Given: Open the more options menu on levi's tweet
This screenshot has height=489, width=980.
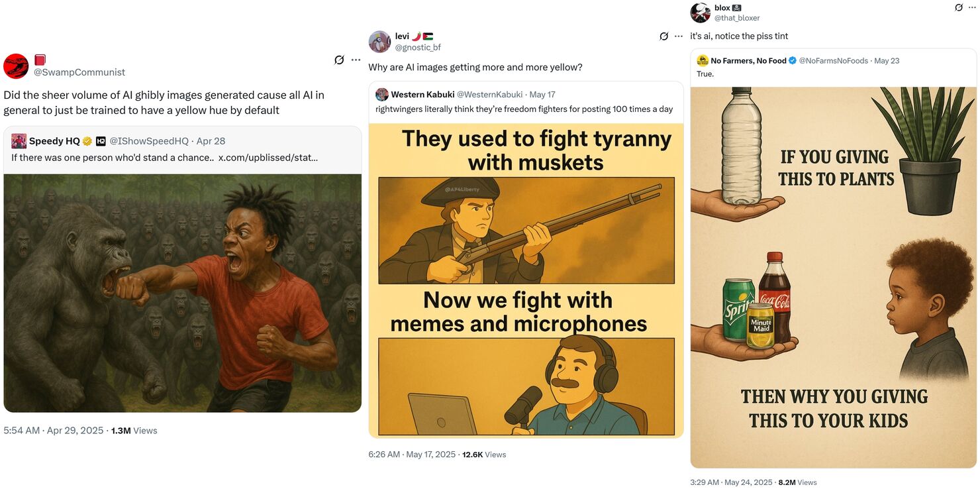Looking at the screenshot, I should pos(678,36).
